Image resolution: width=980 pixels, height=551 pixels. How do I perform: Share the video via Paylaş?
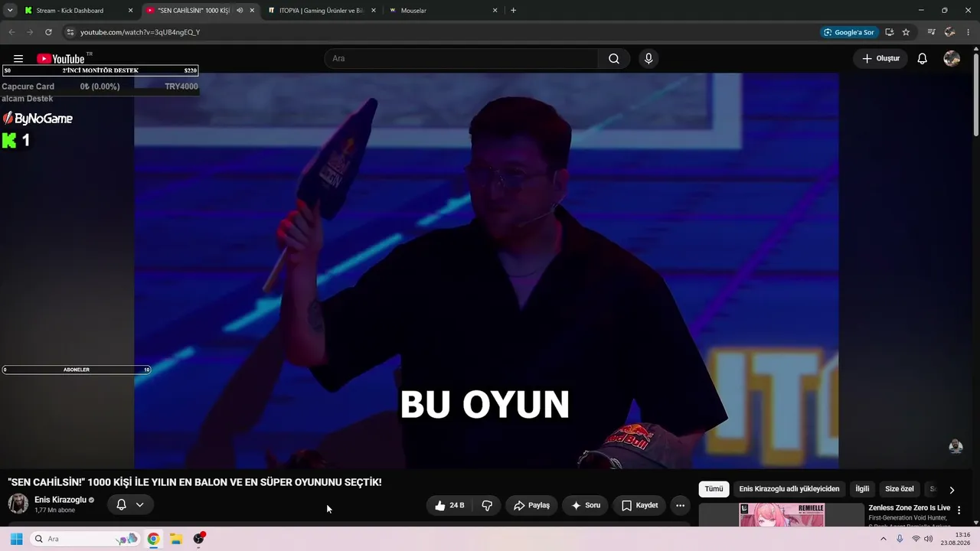(x=531, y=505)
